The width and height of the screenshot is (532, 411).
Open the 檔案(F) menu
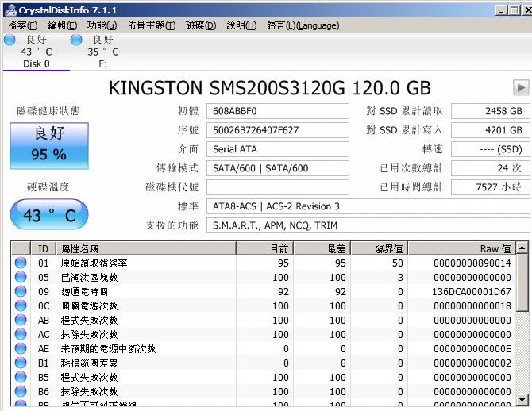tap(23, 25)
